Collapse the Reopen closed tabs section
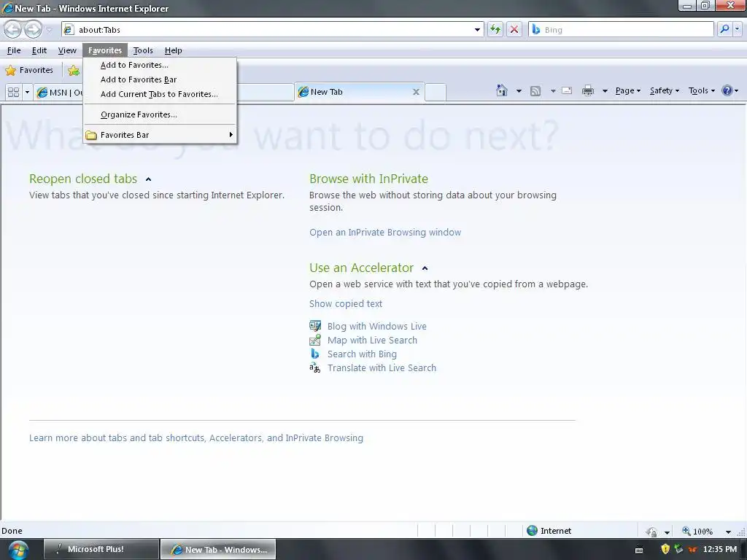The image size is (747, 560). (148, 179)
